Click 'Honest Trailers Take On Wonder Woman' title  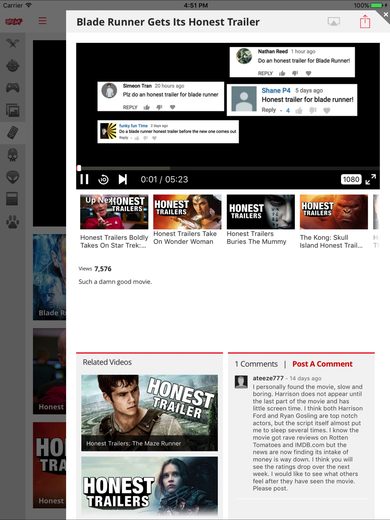(x=185, y=238)
